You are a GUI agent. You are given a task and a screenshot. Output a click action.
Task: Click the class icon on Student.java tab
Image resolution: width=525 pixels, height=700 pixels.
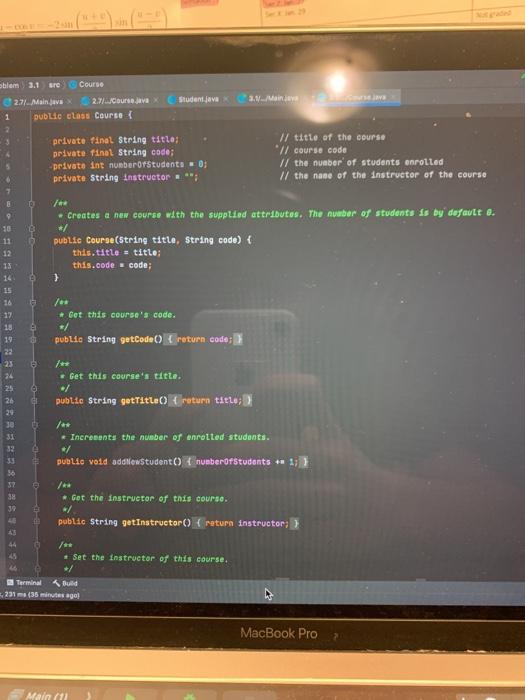(x=172, y=100)
